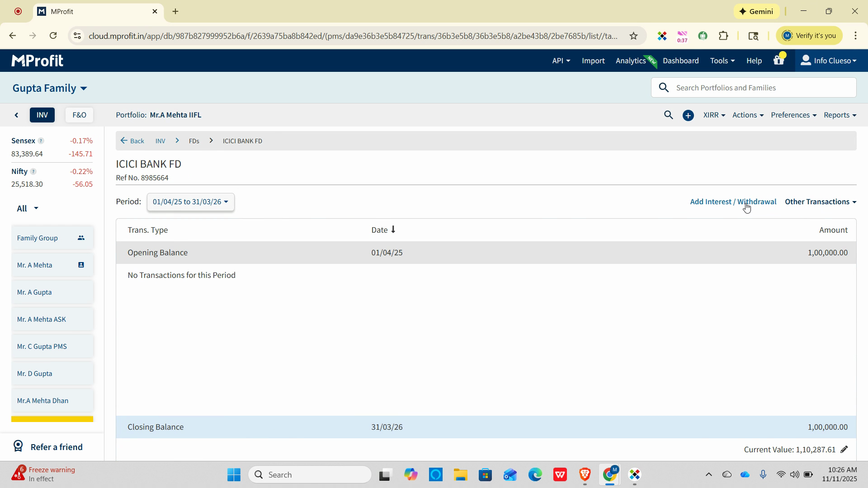Switch to the F&O toggle
The width and height of the screenshot is (868, 488).
tap(79, 115)
